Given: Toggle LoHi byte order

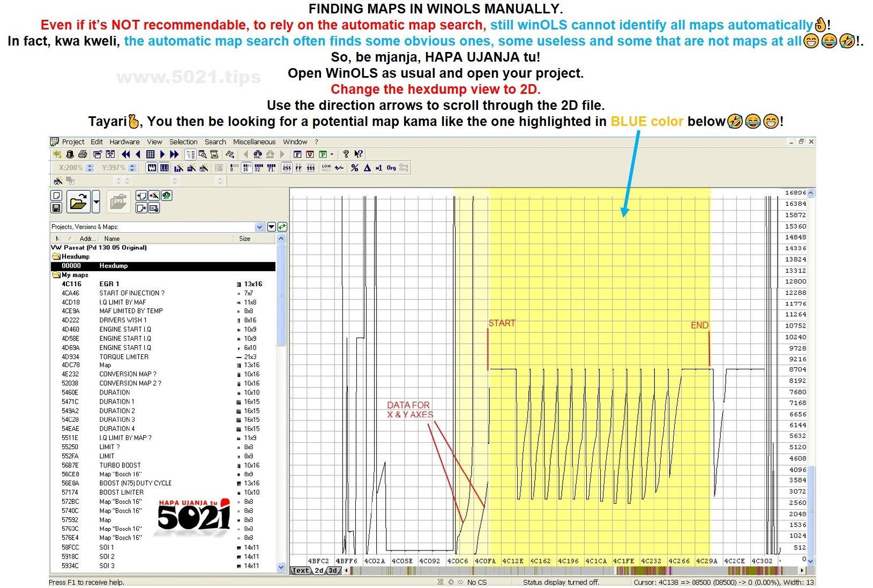Looking at the screenshot, I should click(x=326, y=168).
